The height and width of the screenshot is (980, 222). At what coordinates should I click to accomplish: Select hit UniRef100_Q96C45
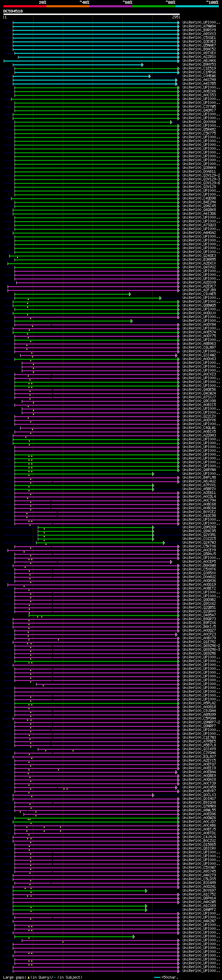199,206
